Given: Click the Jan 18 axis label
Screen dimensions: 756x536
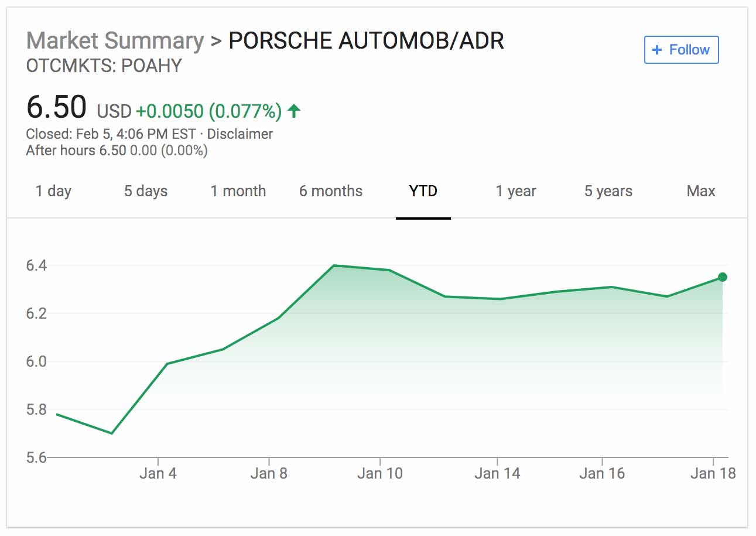Looking at the screenshot, I should coord(713,473).
